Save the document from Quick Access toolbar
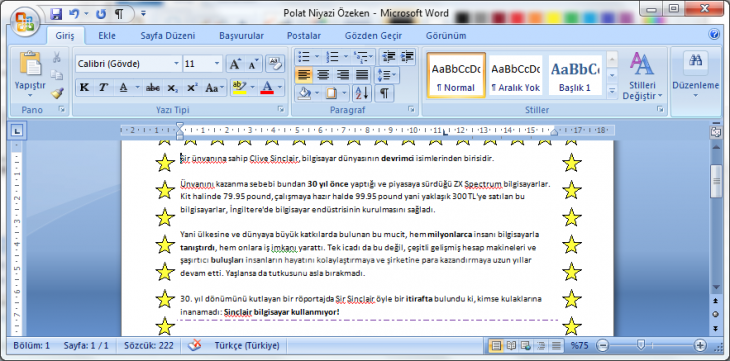 [57, 14]
